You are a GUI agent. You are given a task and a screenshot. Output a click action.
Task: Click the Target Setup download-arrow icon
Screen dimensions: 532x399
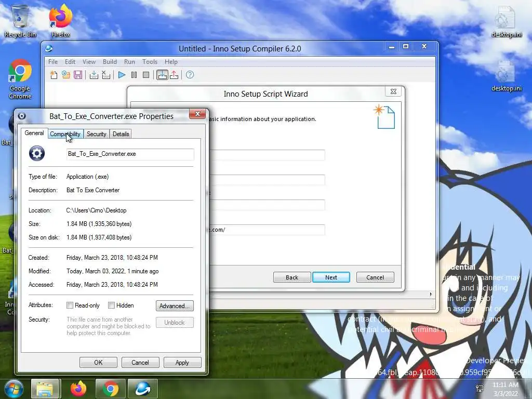(x=162, y=75)
